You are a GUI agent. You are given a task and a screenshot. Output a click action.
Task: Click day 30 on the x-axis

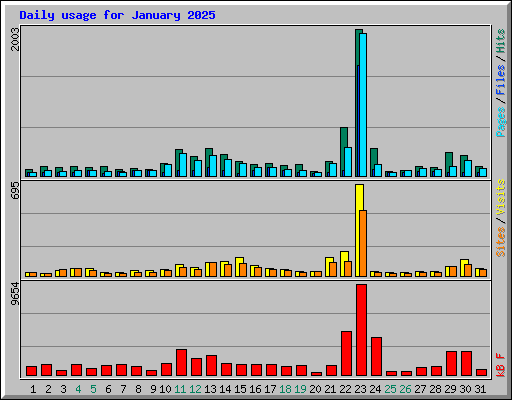click(465, 389)
